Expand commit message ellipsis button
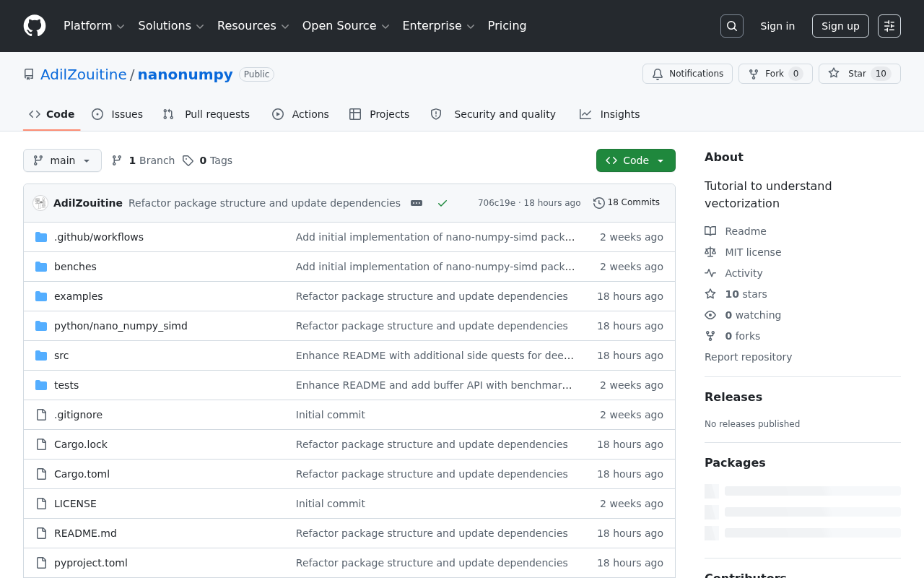This screenshot has height=578, width=924. (x=417, y=203)
